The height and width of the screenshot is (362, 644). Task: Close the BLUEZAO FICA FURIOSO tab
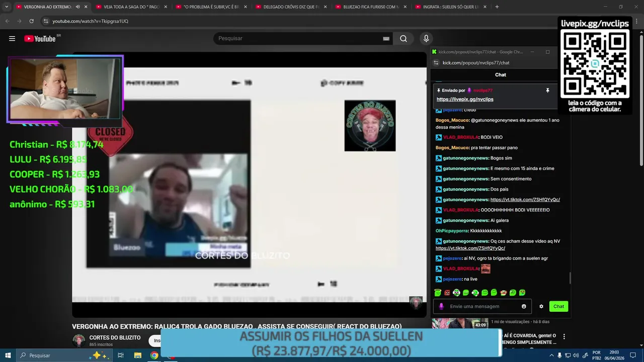coord(405,7)
